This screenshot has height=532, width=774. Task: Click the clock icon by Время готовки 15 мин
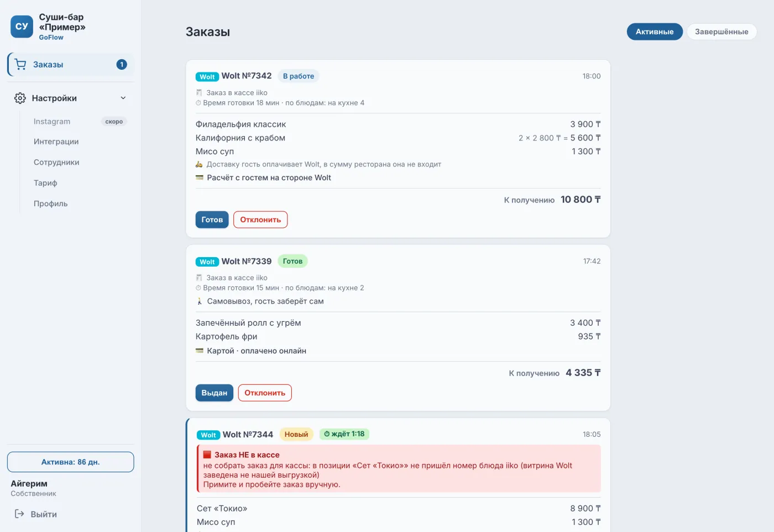pos(198,288)
